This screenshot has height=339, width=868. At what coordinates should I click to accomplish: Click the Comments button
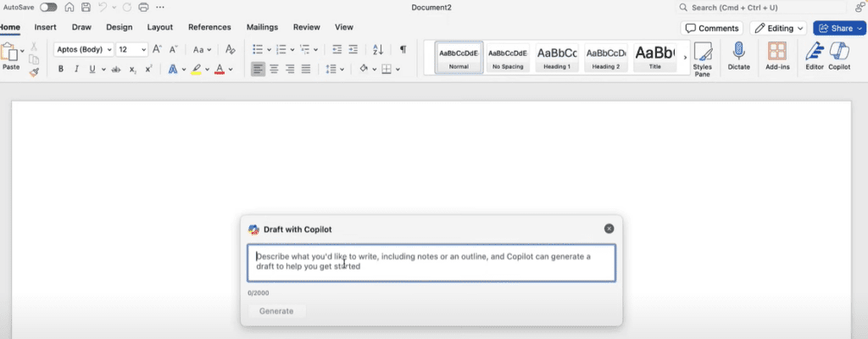click(710, 28)
